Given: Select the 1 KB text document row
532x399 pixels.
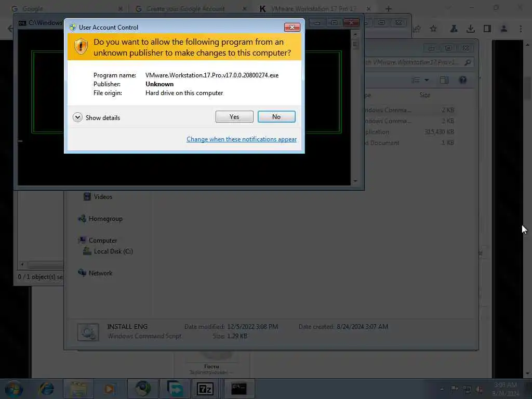Looking at the screenshot, I should [x=410, y=143].
